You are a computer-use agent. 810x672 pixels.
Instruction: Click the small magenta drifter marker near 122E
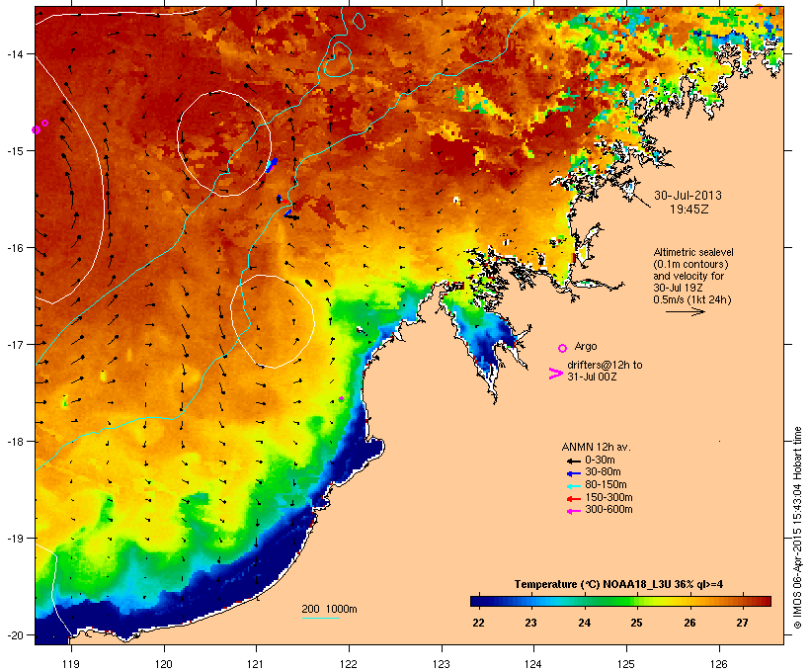[341, 398]
